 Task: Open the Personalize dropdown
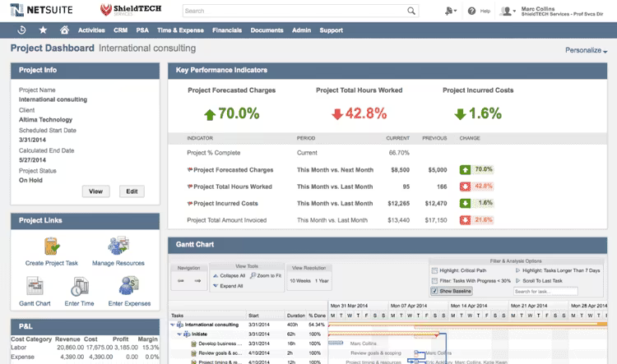[x=586, y=50]
